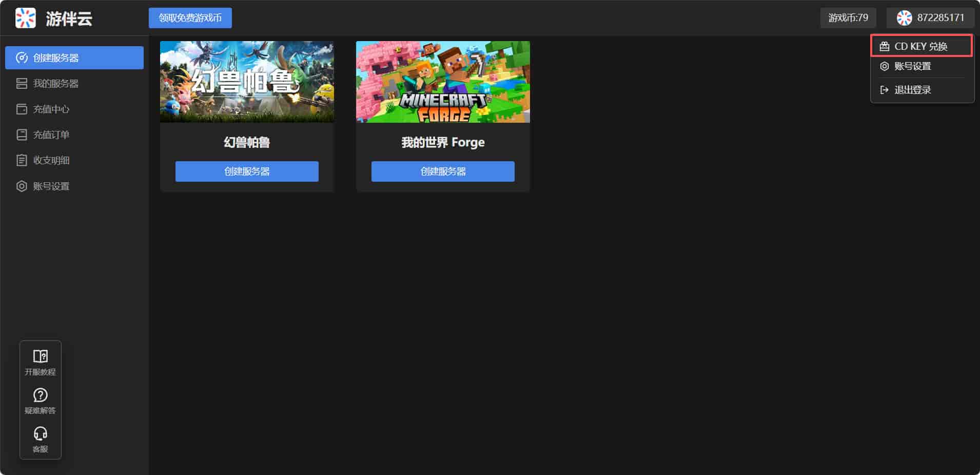Click the 充值中心 wallet icon in sidebar
The width and height of the screenshot is (980, 475).
[x=22, y=109]
